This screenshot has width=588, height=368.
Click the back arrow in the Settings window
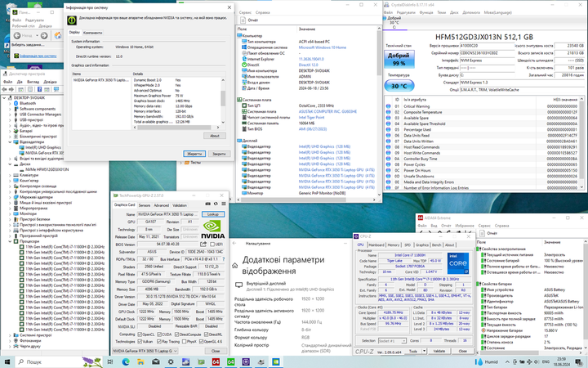click(234, 244)
